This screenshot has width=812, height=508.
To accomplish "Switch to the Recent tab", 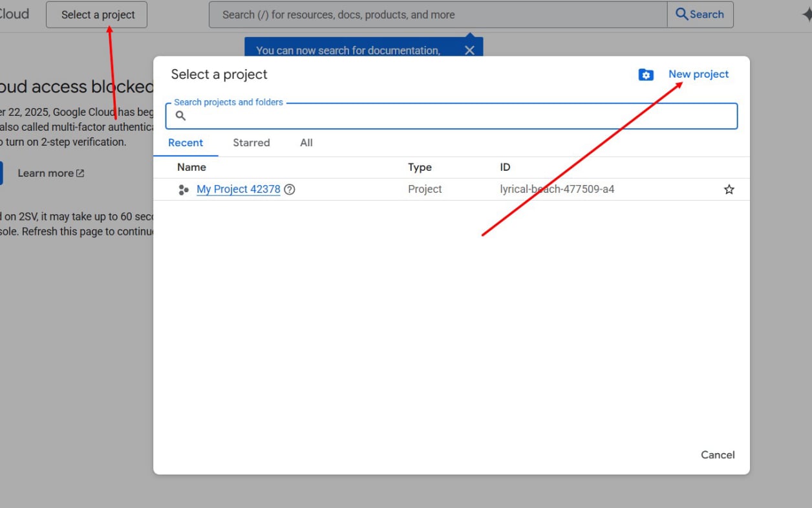I will coord(186,143).
